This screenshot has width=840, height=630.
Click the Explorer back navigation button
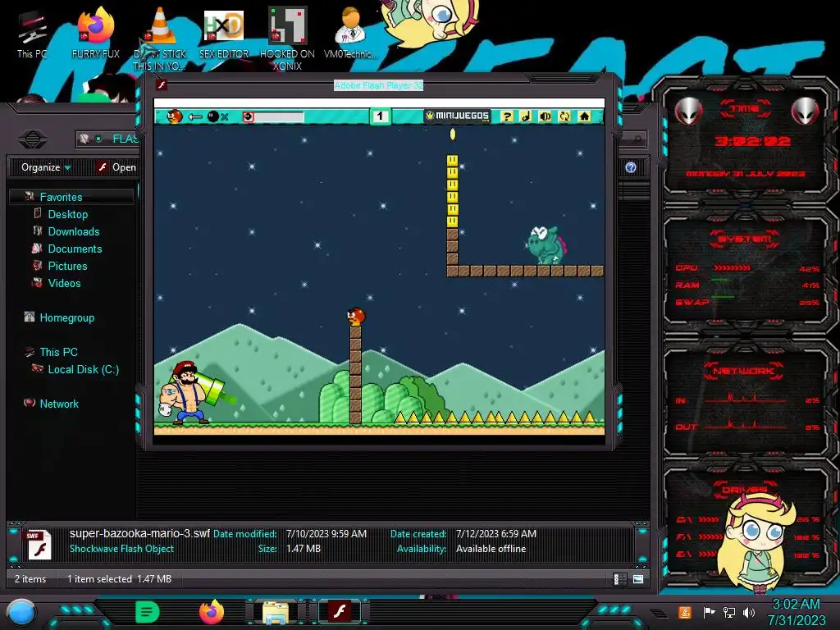[32, 139]
